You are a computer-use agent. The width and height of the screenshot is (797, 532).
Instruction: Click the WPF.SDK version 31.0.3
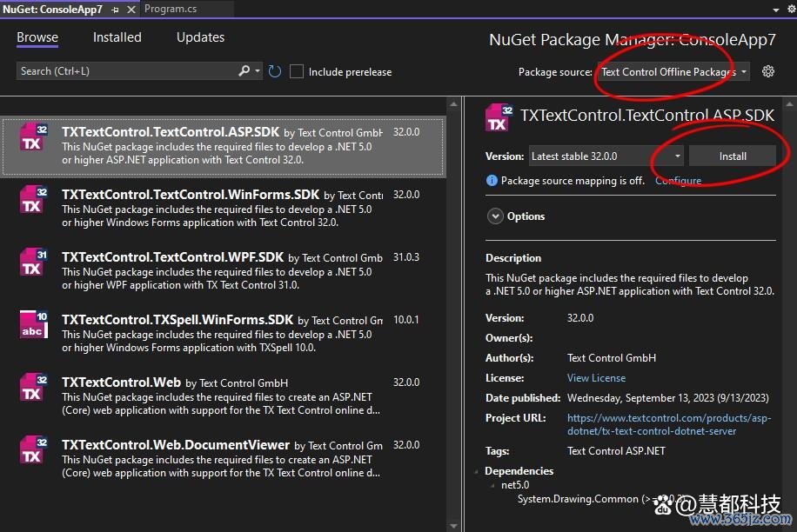click(406, 257)
